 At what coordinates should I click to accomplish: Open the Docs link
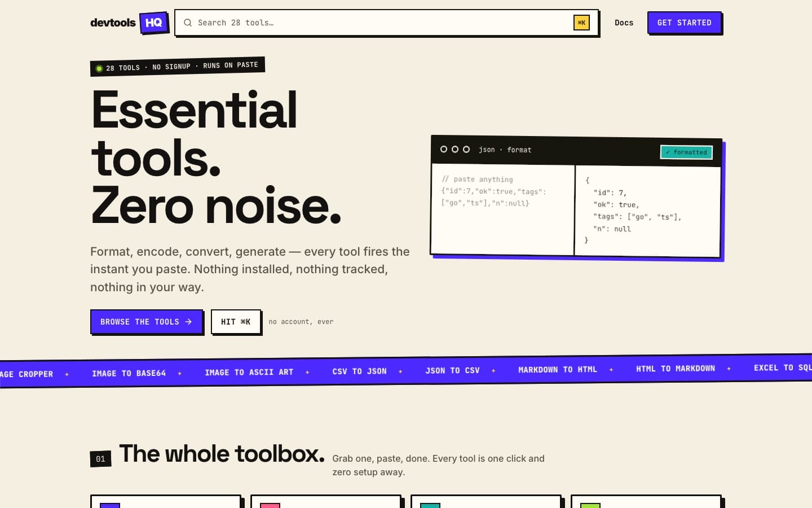624,23
